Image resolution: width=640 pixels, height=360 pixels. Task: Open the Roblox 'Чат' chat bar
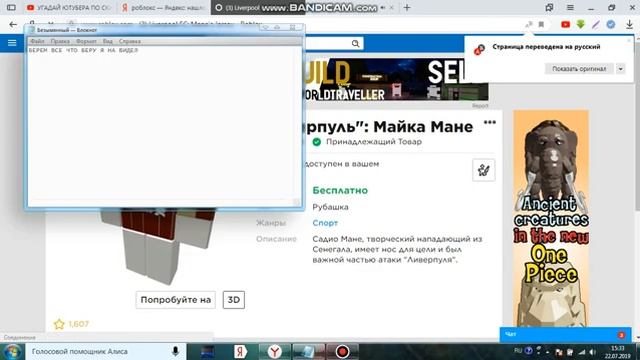click(565, 335)
